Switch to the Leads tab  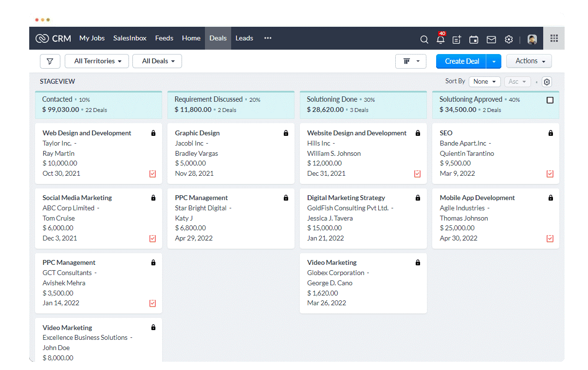[x=244, y=38]
